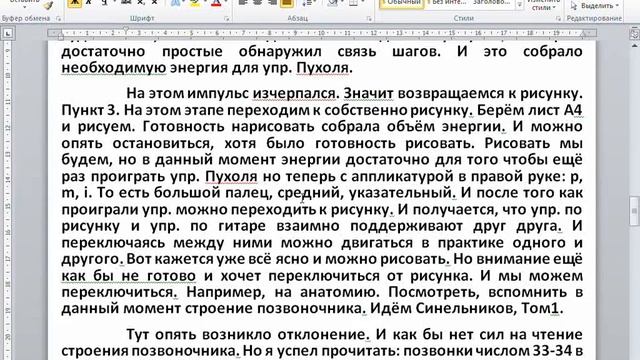The width and height of the screenshot is (640, 360).
Task: Click the borders icon
Action: 353,3
